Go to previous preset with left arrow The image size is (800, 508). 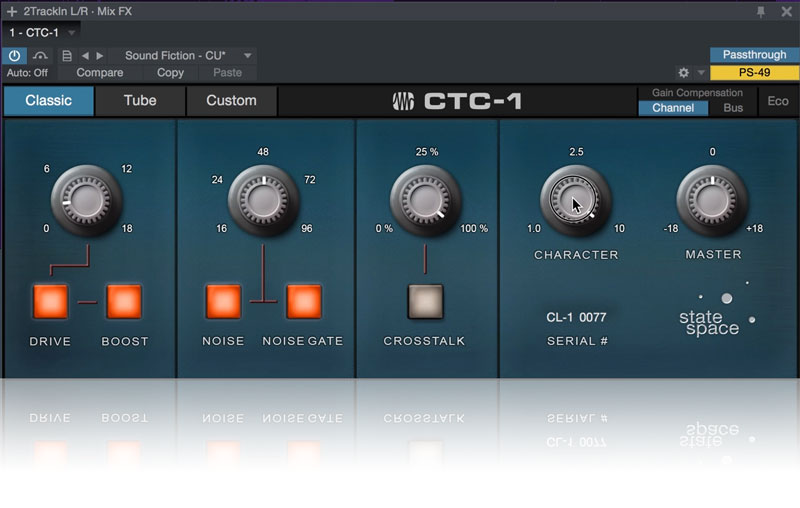coord(85,56)
